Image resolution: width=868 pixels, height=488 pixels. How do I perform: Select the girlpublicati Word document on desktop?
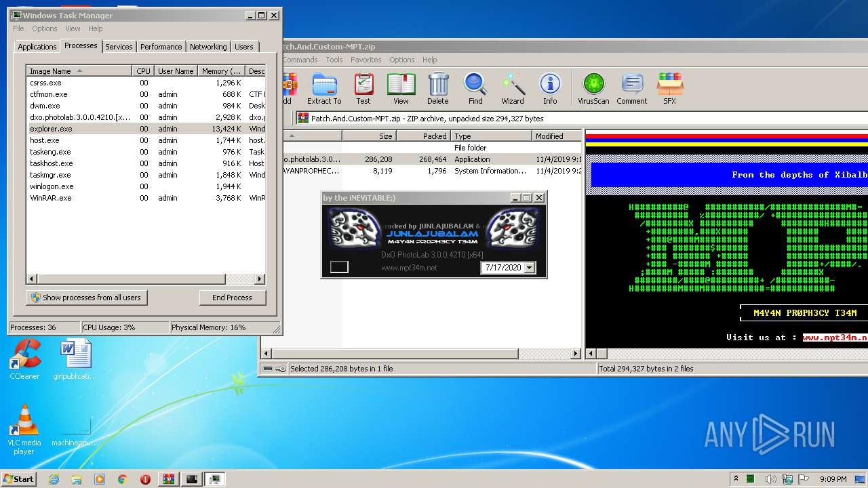pos(75,359)
